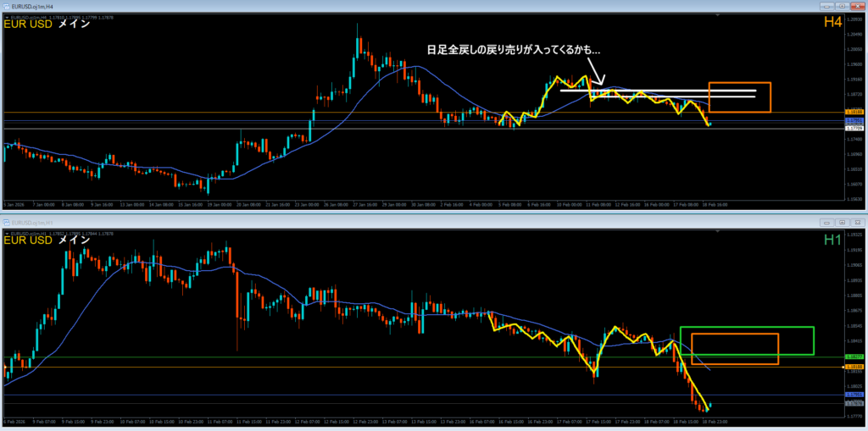
Task: Maximize the H4 chart window
Action: click(842, 6)
